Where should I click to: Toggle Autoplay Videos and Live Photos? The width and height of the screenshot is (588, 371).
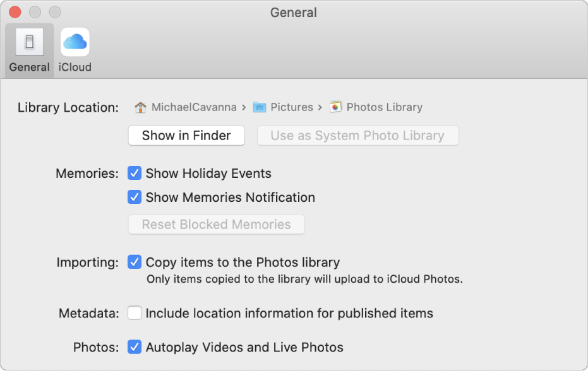[x=134, y=347]
